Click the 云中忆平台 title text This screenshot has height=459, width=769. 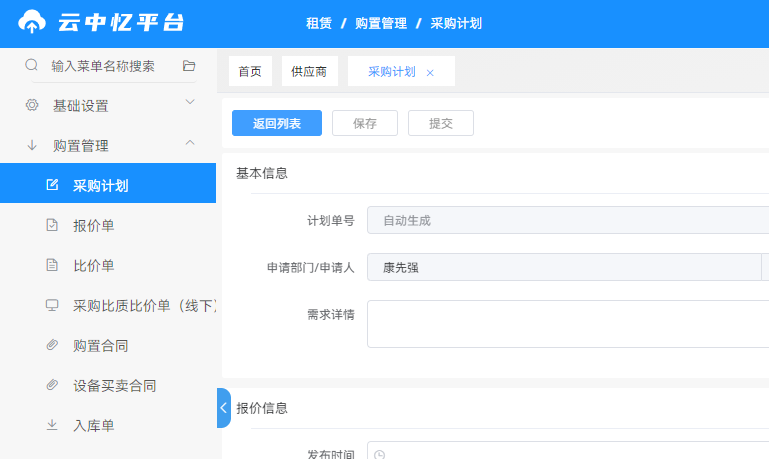121,22
